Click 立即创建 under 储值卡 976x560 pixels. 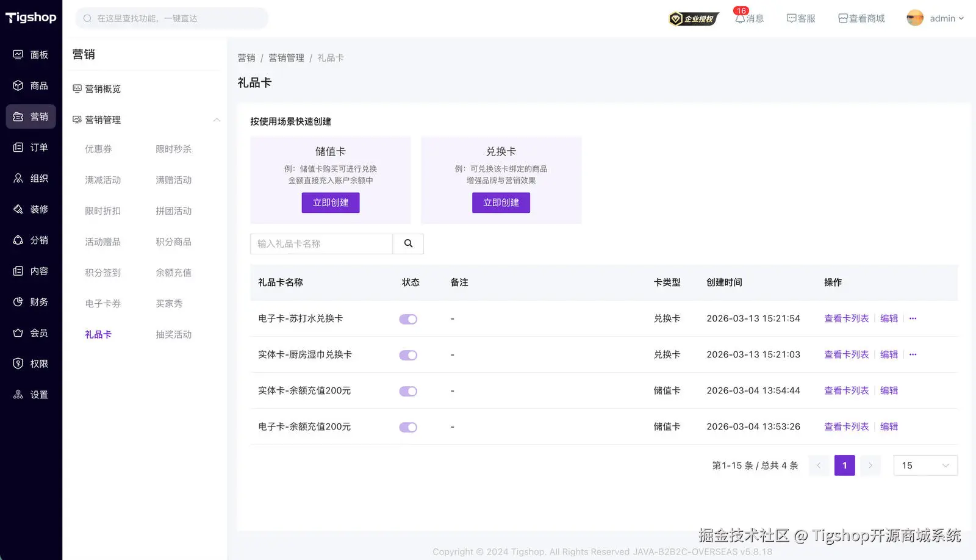[331, 203]
